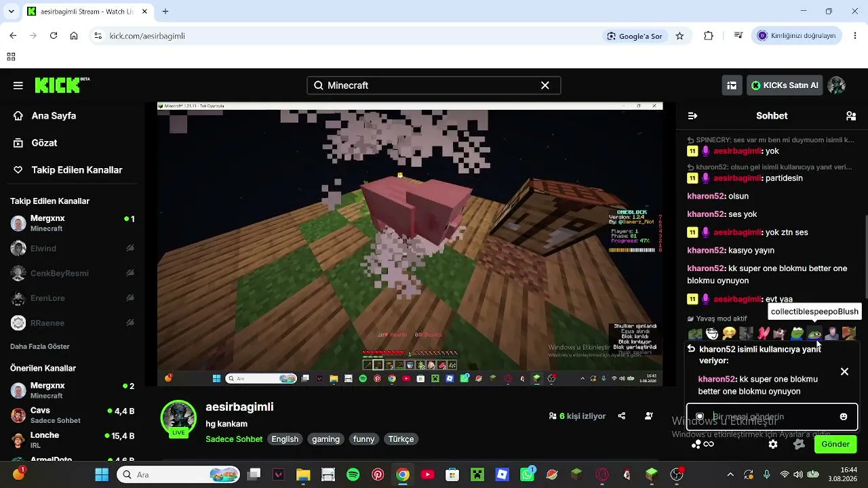Click the KICKs Satın Al button

coord(784,85)
